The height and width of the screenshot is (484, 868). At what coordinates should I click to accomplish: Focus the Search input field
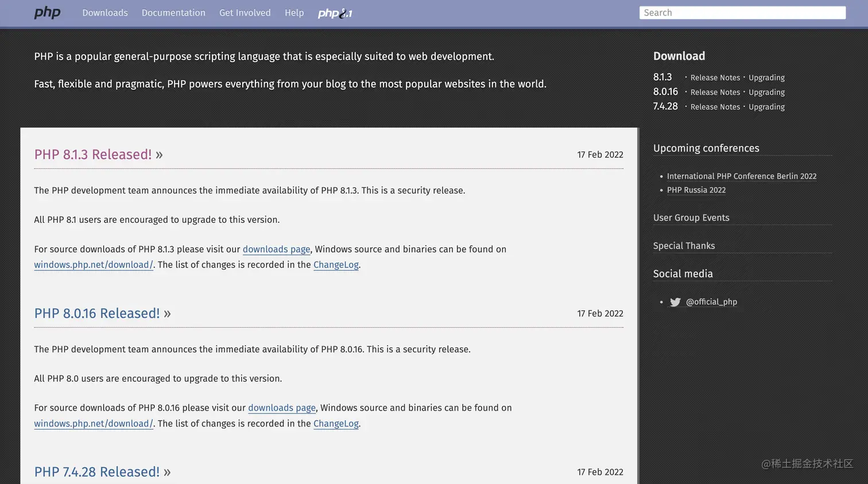pyautogui.click(x=742, y=13)
